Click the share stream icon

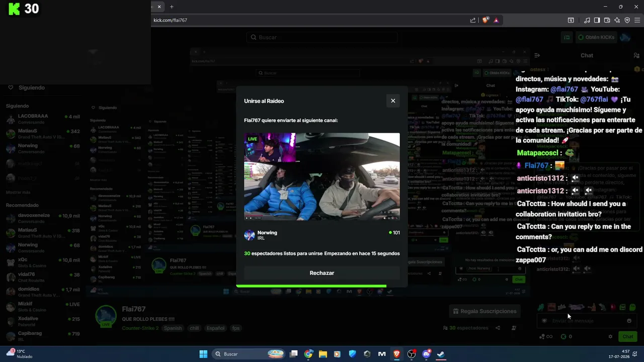[498, 328]
